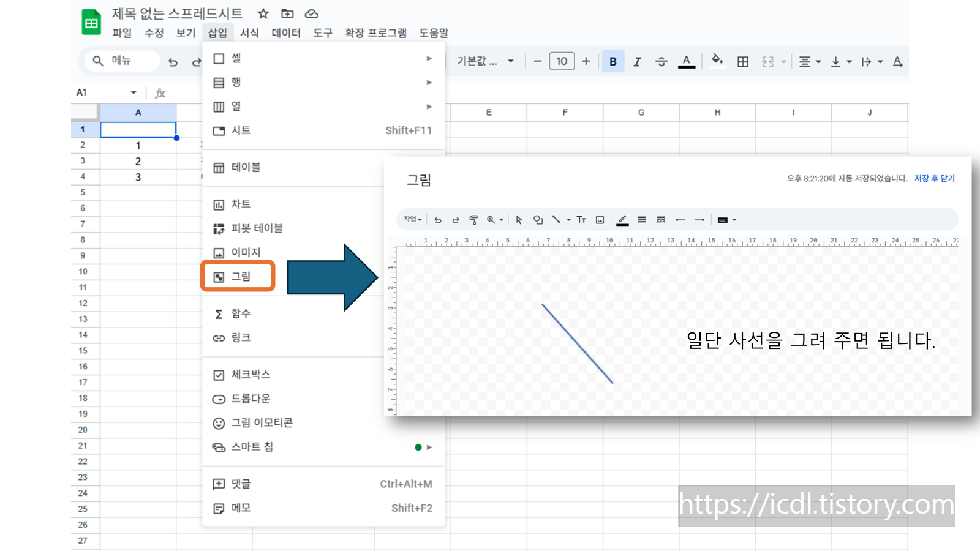Toggle strikethrough formatting in the toolbar
The image size is (980, 551).
pos(661,61)
